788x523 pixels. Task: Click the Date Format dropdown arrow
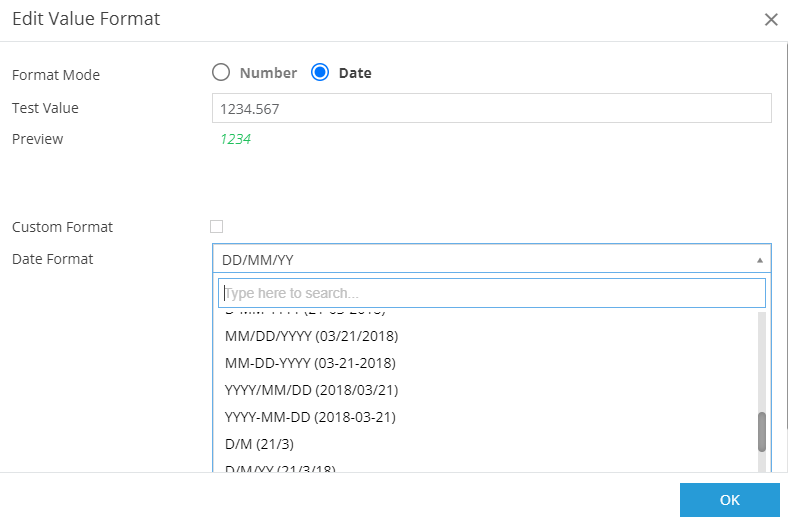point(759,260)
